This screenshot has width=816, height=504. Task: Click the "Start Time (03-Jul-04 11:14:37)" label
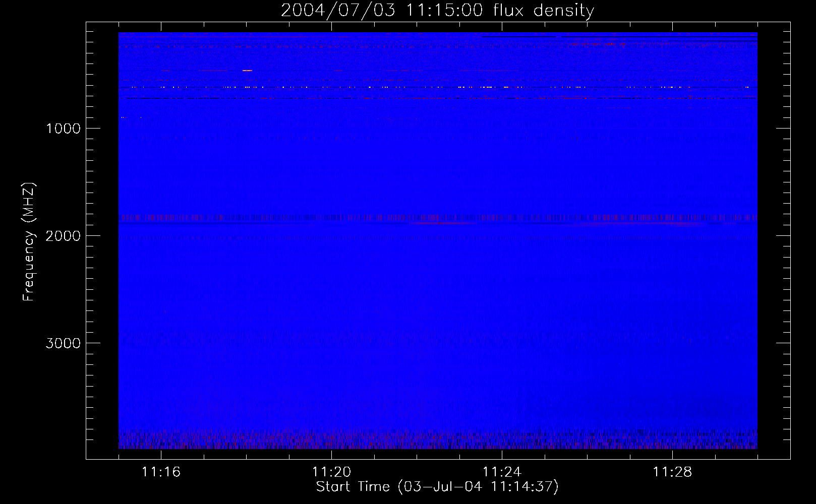(x=437, y=487)
